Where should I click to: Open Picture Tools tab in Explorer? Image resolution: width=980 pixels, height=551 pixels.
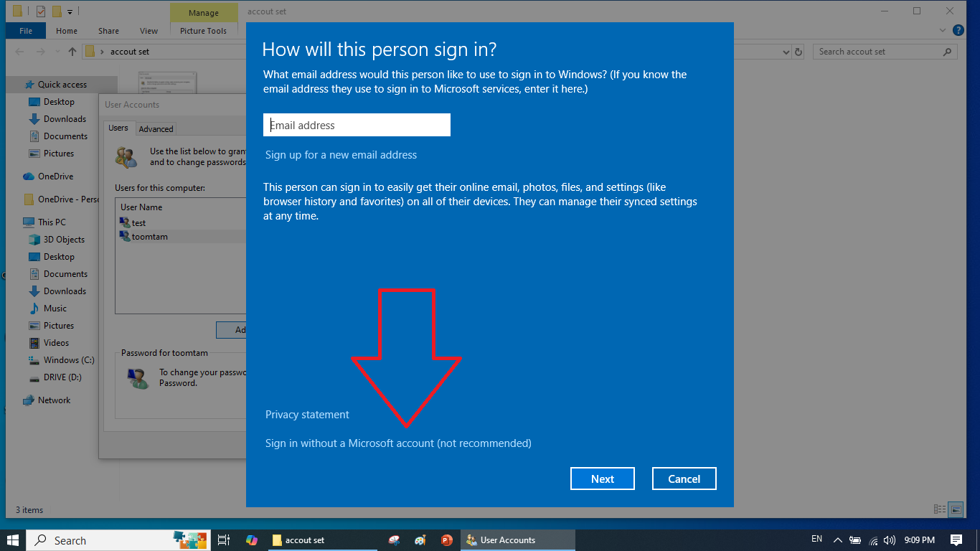[204, 31]
